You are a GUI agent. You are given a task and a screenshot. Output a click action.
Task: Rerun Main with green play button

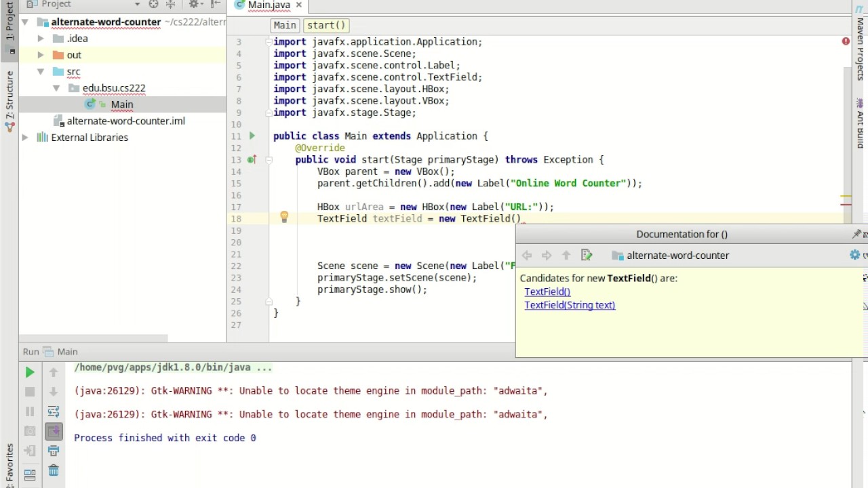[30, 372]
